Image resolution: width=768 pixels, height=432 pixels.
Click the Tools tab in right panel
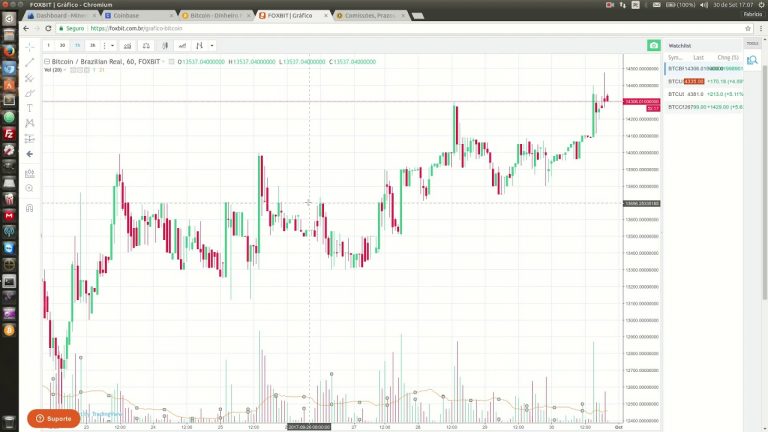(x=752, y=44)
